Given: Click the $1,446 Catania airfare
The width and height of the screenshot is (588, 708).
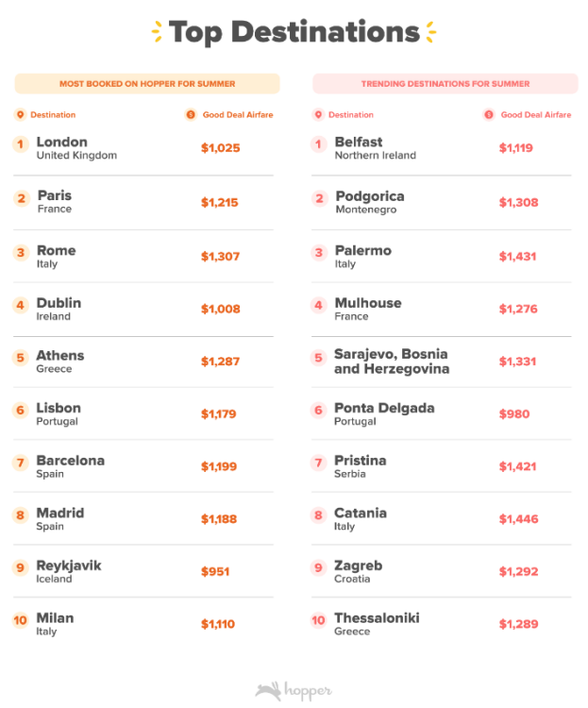Looking at the screenshot, I should coord(518,518).
